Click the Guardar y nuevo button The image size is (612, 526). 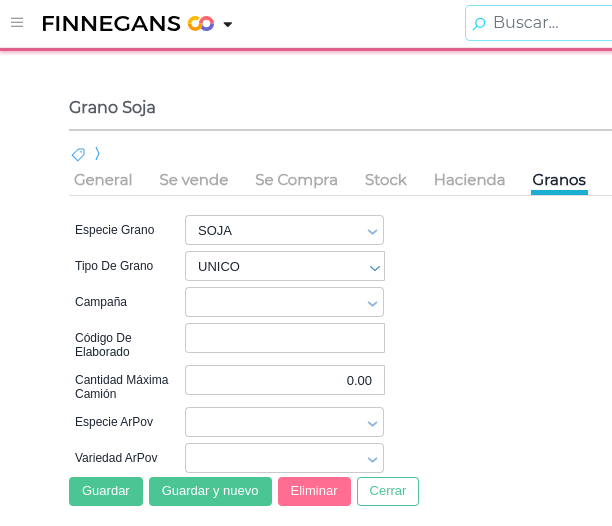[x=210, y=491]
